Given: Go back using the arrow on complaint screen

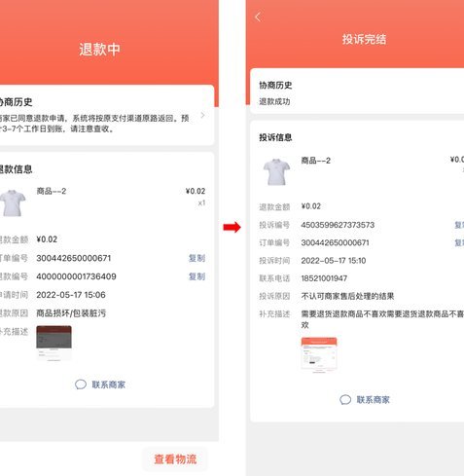Looking at the screenshot, I should pyautogui.click(x=258, y=17).
